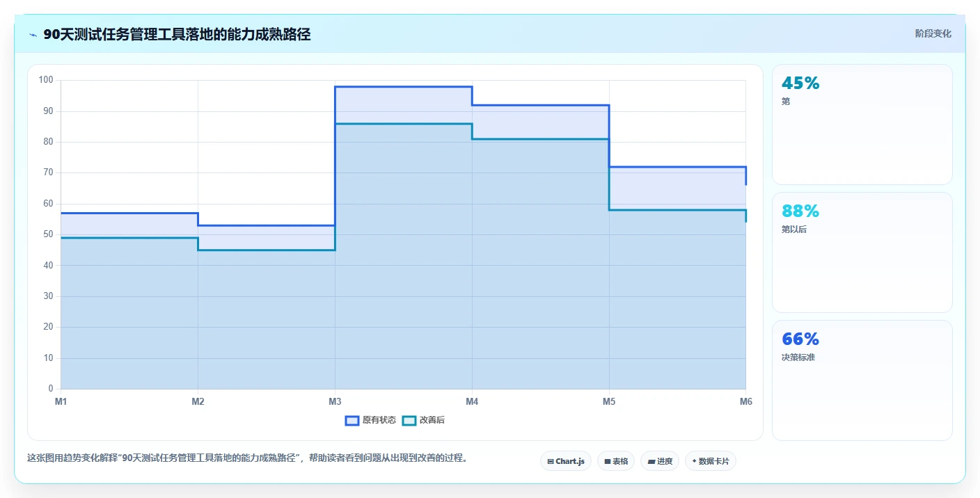The height and width of the screenshot is (498, 980).
Task: Click the lightning icon beside the title
Action: tap(33, 35)
